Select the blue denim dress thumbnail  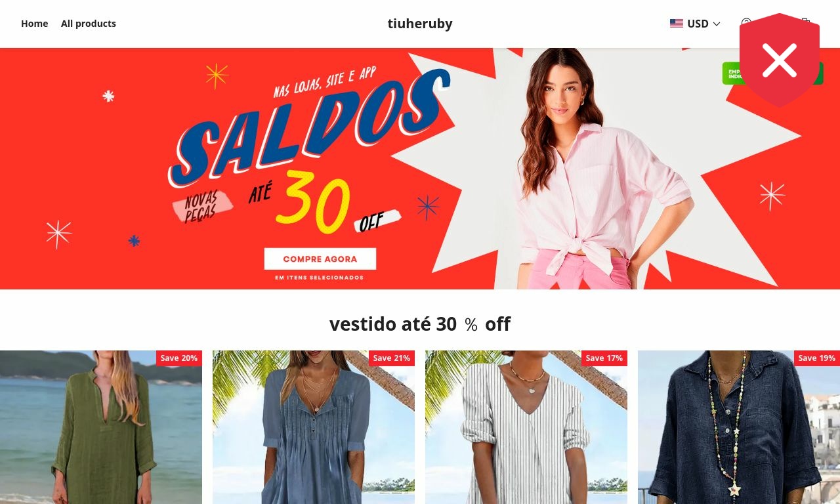point(314,427)
